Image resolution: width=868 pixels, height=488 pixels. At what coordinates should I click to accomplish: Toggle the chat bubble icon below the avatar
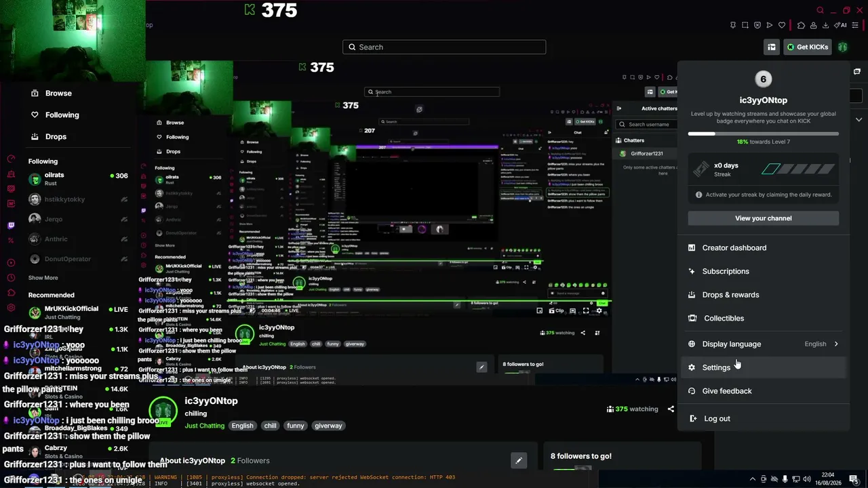857,71
